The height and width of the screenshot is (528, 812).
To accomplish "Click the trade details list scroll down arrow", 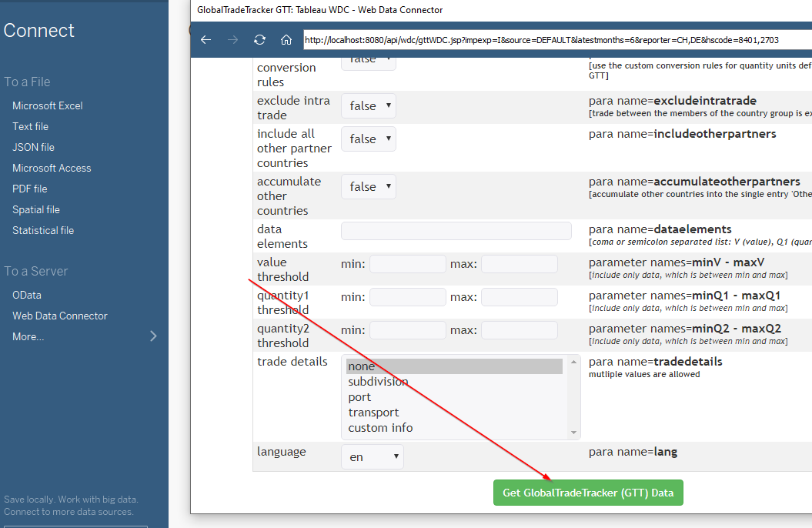I will pyautogui.click(x=573, y=433).
